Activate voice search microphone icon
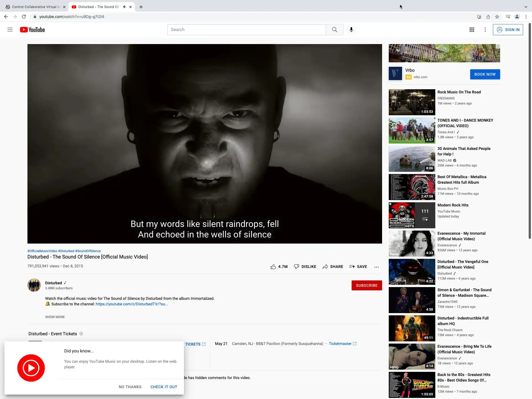 (351, 30)
